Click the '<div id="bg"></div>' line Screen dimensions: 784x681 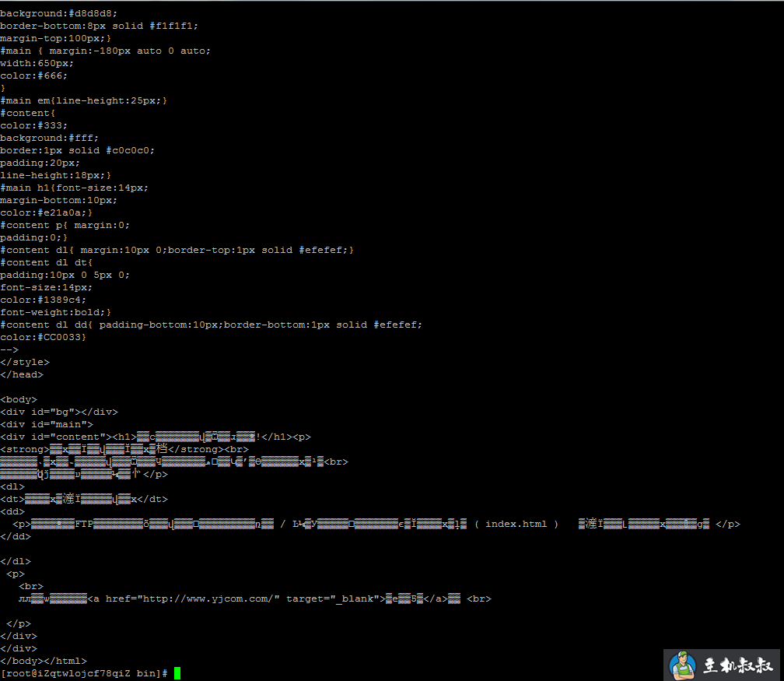(58, 412)
